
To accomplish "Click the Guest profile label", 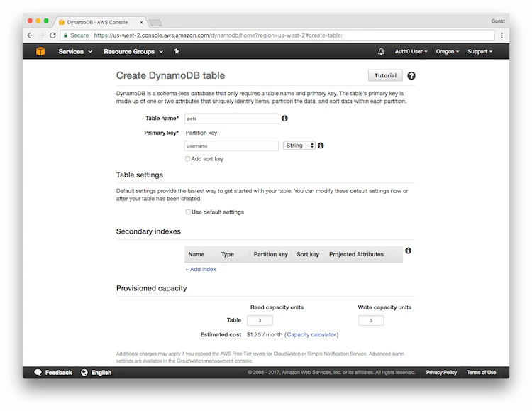I will pyautogui.click(x=498, y=21).
